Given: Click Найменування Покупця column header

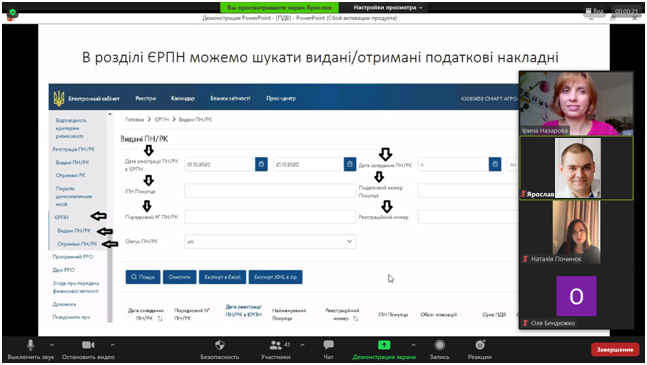Looking at the screenshot, I should (x=289, y=314).
